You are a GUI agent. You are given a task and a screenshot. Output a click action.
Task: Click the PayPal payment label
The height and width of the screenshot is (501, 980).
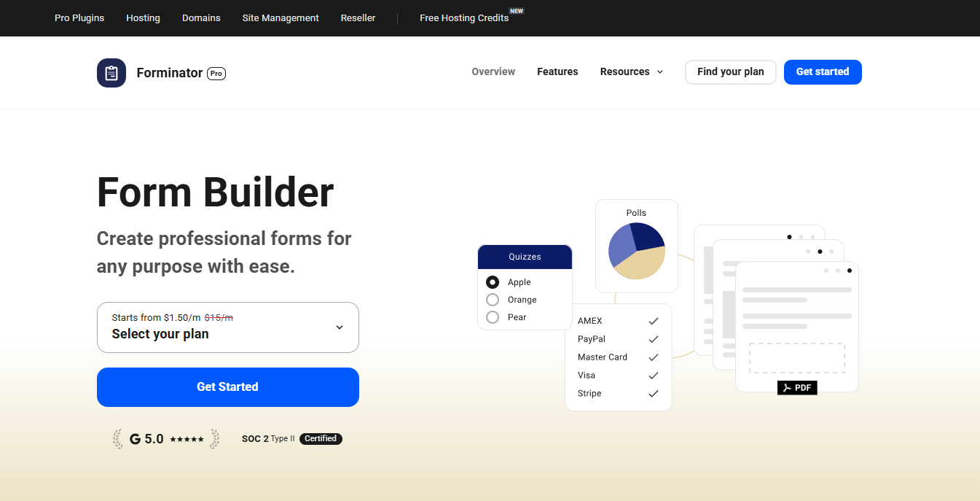[592, 339]
